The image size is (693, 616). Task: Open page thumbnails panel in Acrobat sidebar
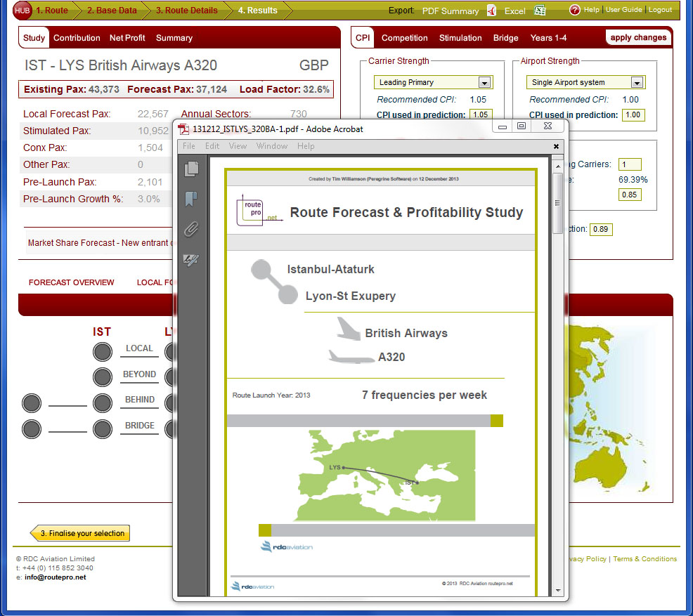(191, 169)
